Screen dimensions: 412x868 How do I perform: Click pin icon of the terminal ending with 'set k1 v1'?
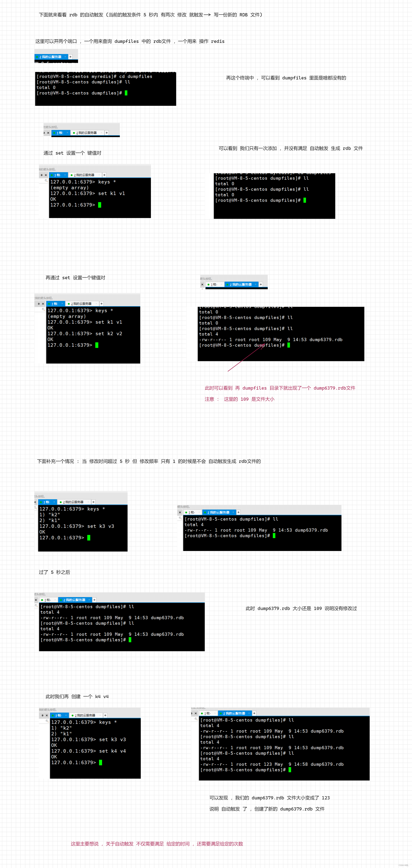(x=42, y=175)
